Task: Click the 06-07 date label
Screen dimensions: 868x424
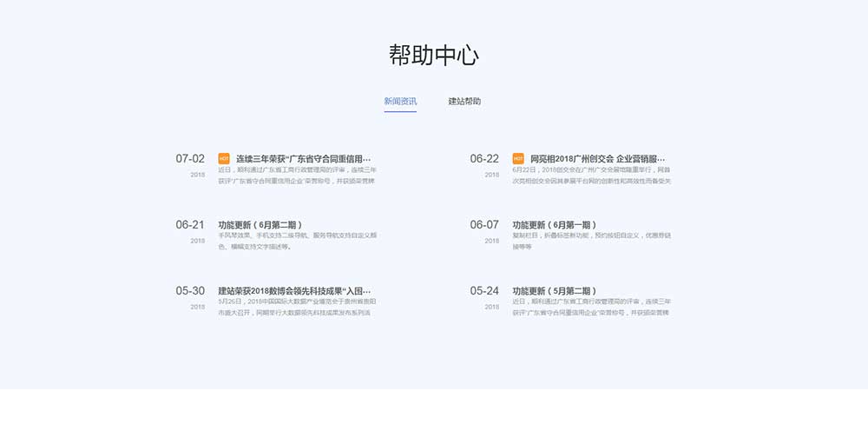Action: (x=484, y=225)
